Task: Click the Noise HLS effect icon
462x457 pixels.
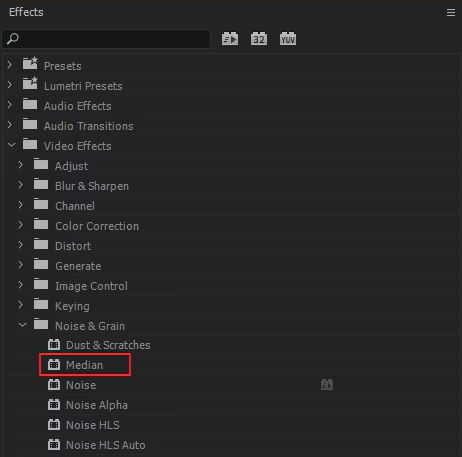Action: point(54,424)
